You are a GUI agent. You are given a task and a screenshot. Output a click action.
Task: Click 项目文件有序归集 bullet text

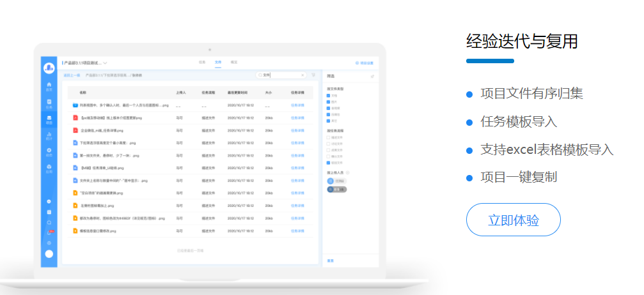coord(531,94)
